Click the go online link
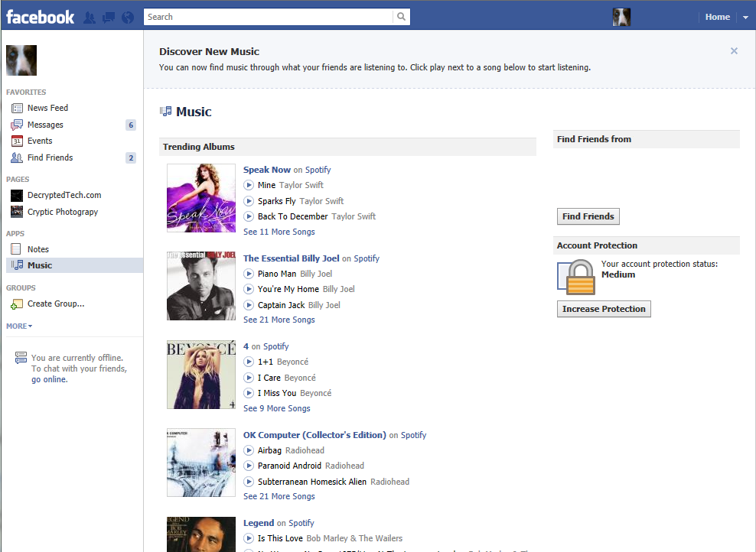The height and width of the screenshot is (552, 756). click(x=49, y=379)
